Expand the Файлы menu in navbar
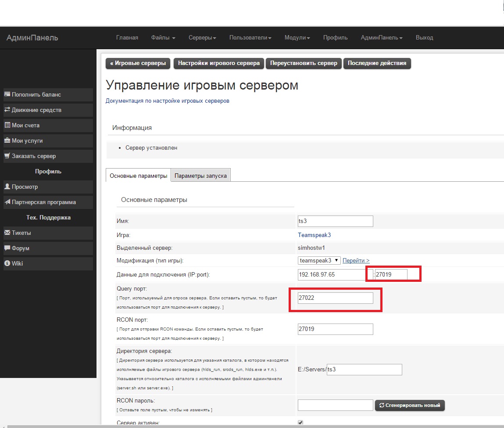Viewport: 504px width, 428px height. pos(163,38)
